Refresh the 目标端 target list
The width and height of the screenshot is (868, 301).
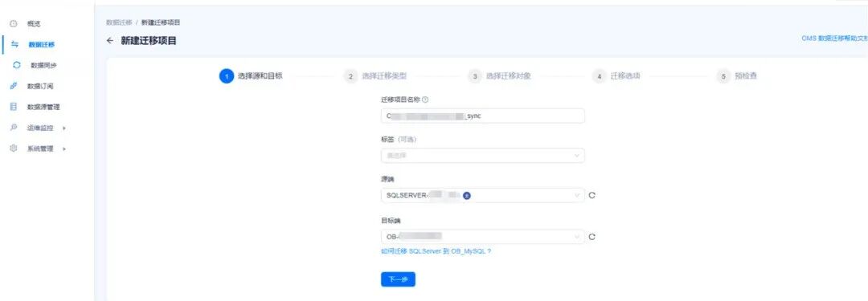pos(592,237)
